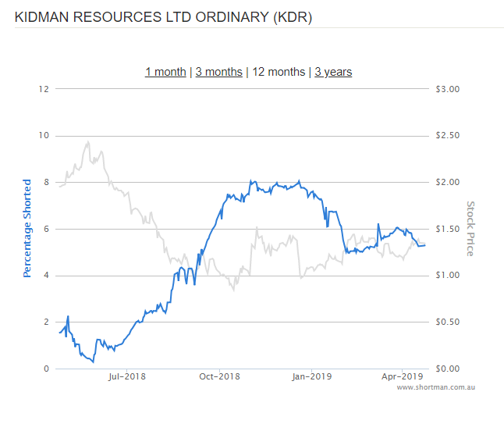Click the Percentage Shorted axis label
Screen dimensions: 504x424
[27, 229]
